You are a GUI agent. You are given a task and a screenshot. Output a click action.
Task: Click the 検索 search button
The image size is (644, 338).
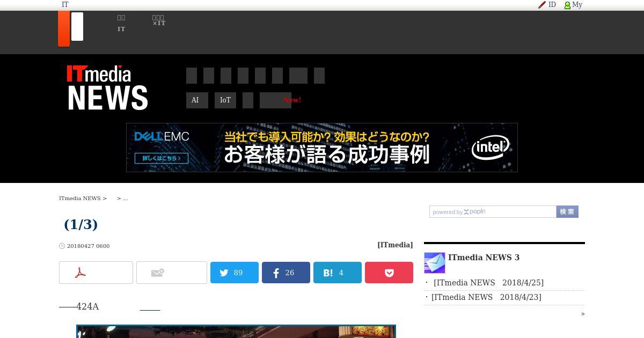point(567,212)
